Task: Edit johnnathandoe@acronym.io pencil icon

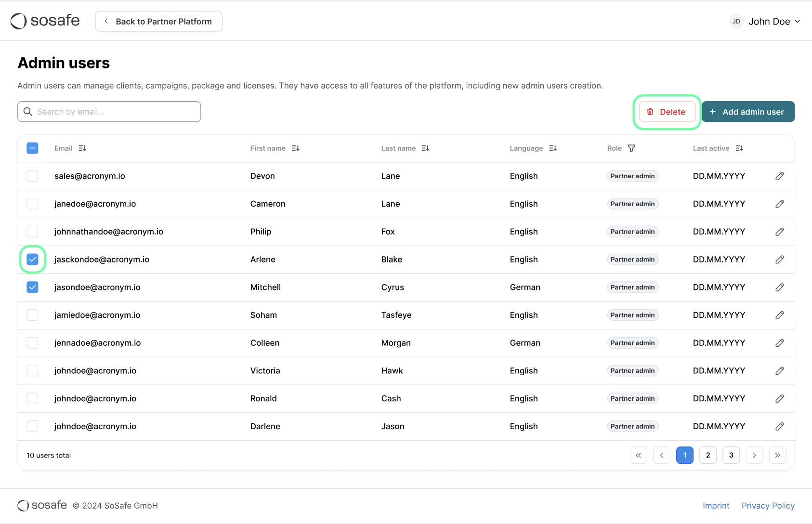Action: [780, 232]
